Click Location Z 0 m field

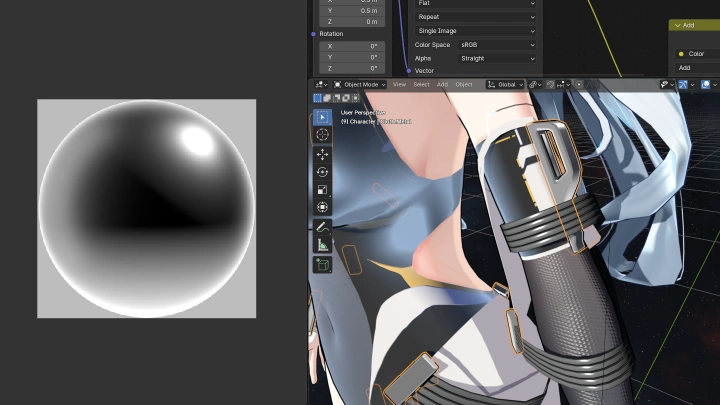pyautogui.click(x=352, y=22)
